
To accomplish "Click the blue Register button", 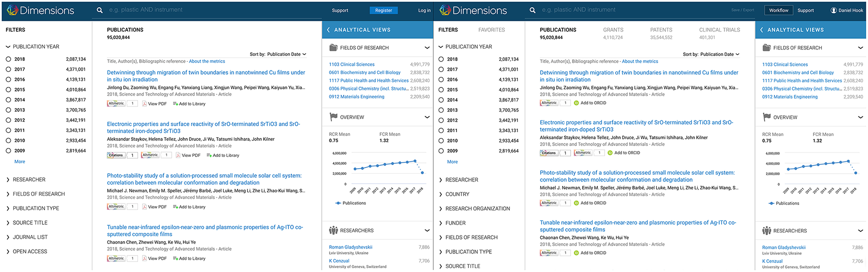I will (383, 10).
